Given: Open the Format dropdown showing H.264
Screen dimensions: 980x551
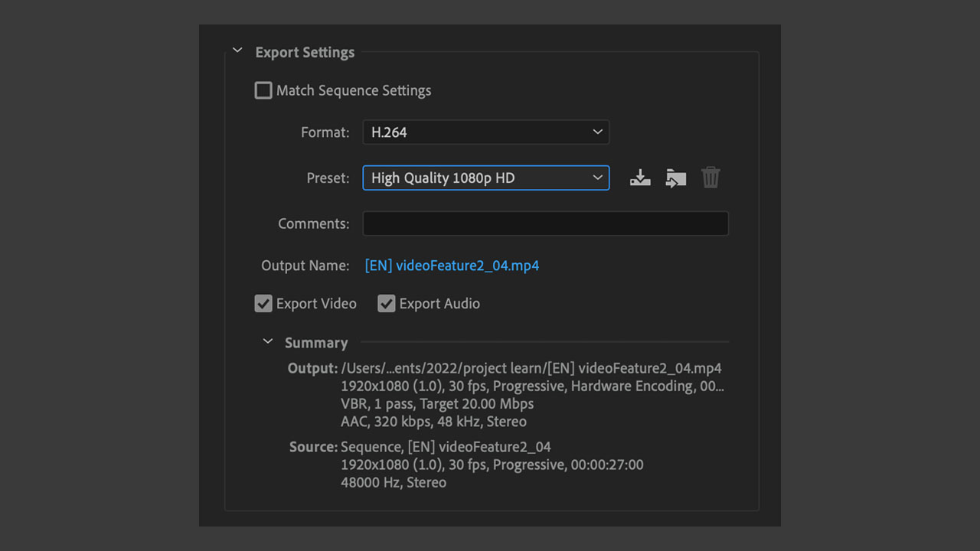Looking at the screenshot, I should point(486,132).
